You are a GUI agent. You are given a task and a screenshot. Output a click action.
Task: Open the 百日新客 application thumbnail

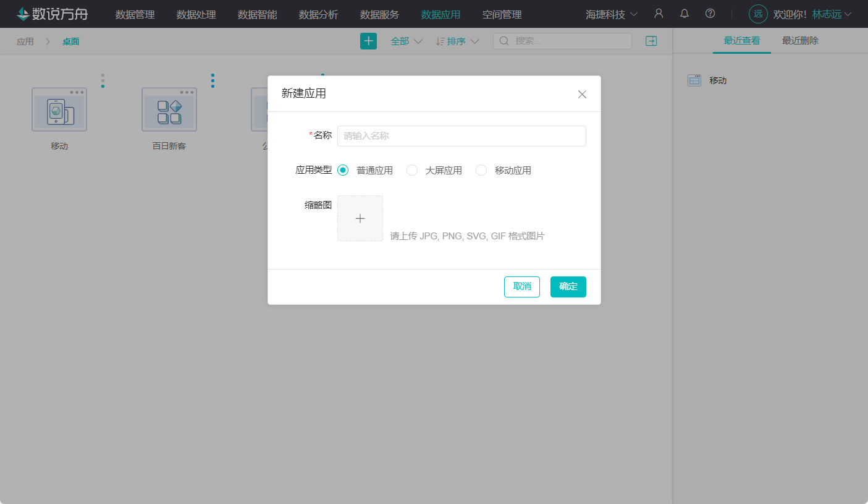(169, 109)
